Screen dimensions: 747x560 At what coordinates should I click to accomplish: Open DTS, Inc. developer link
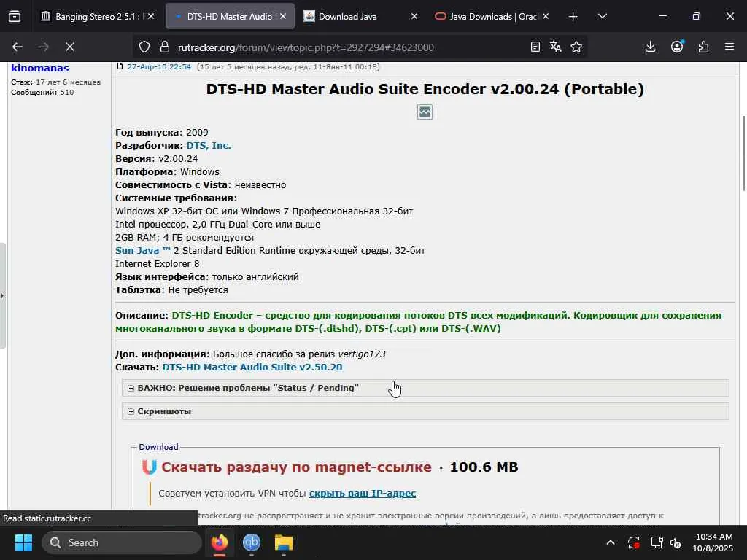pyautogui.click(x=209, y=146)
